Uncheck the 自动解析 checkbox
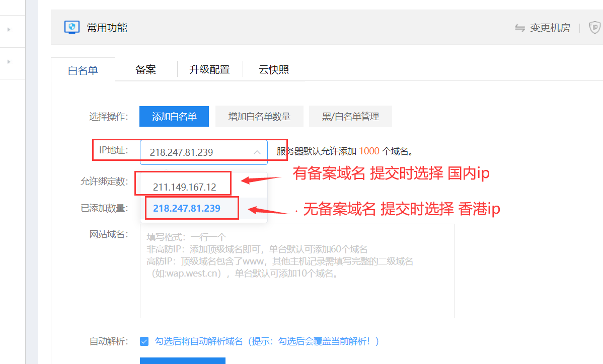This screenshot has width=603, height=364. 144,341
